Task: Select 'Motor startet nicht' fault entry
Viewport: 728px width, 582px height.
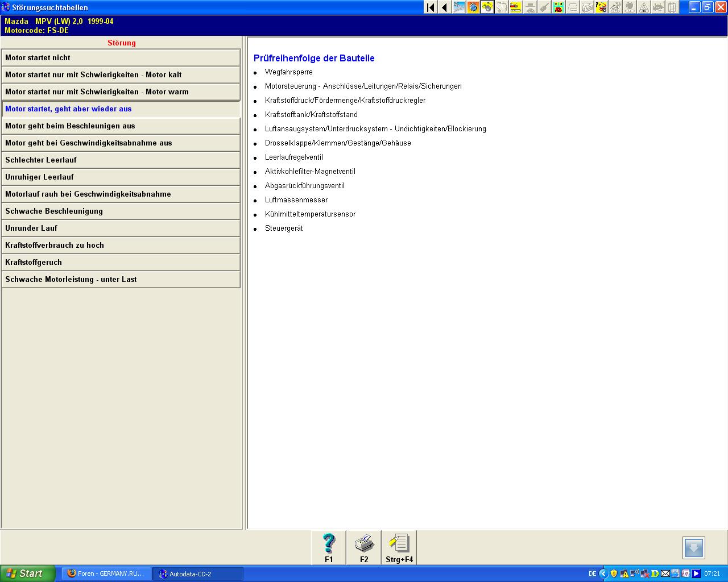Action: tap(121, 57)
